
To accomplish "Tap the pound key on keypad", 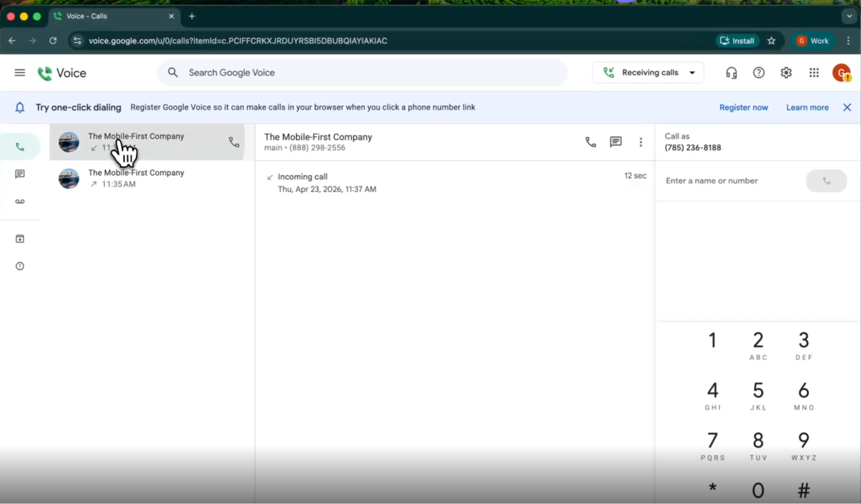I will pyautogui.click(x=804, y=490).
